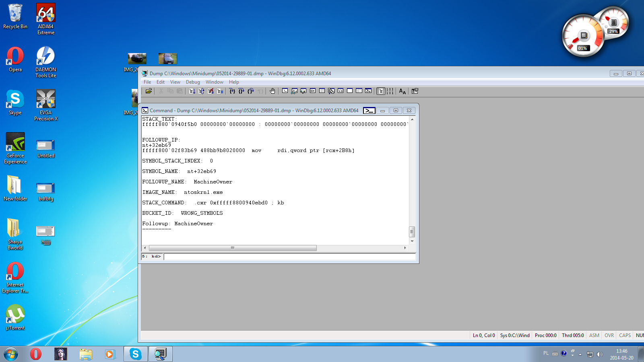Select the Shaiya Bworld folder icon
Image resolution: width=644 pixels, height=362 pixels.
[15, 234]
